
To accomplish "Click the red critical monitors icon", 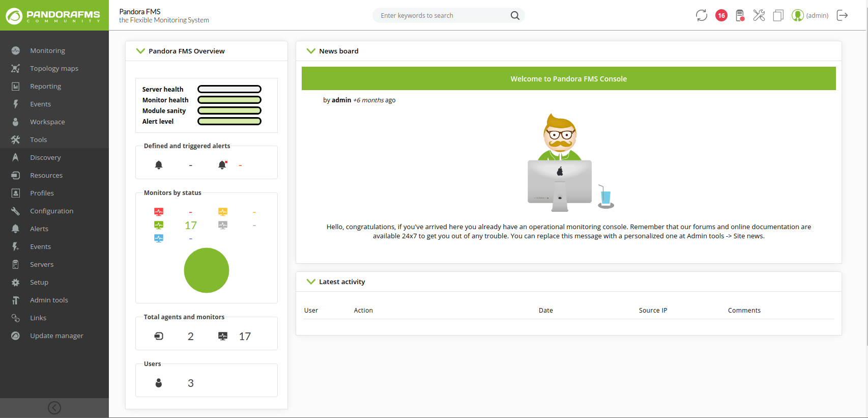I will (x=159, y=212).
